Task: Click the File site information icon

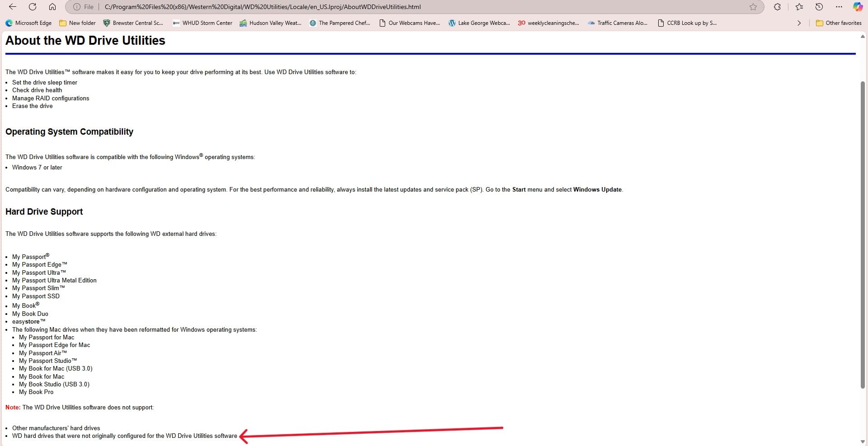Action: click(84, 7)
